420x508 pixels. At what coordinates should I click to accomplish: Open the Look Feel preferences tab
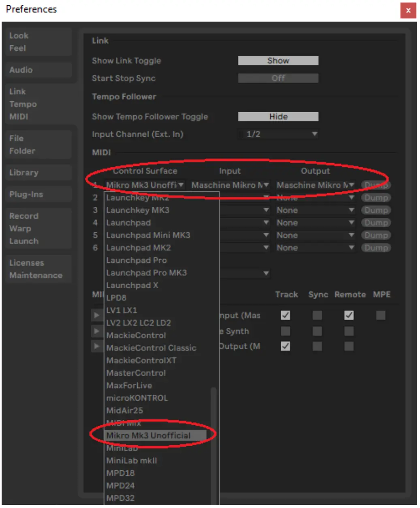(x=38, y=42)
